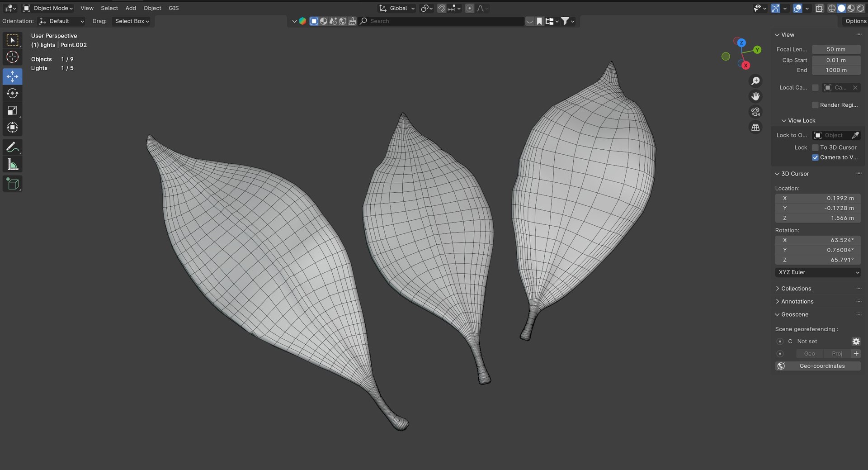Click the zoom magnifier viewport button
Image resolution: width=868 pixels, height=470 pixels.
755,81
